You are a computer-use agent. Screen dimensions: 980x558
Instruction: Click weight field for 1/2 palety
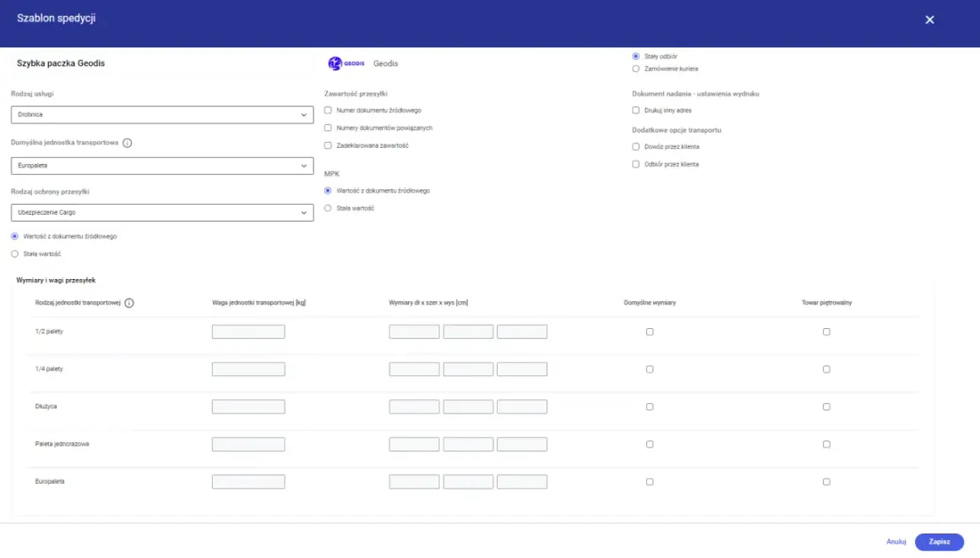coord(248,331)
